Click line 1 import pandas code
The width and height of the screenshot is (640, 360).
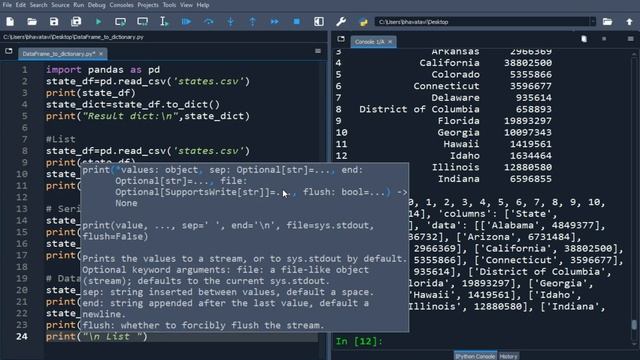[103, 70]
